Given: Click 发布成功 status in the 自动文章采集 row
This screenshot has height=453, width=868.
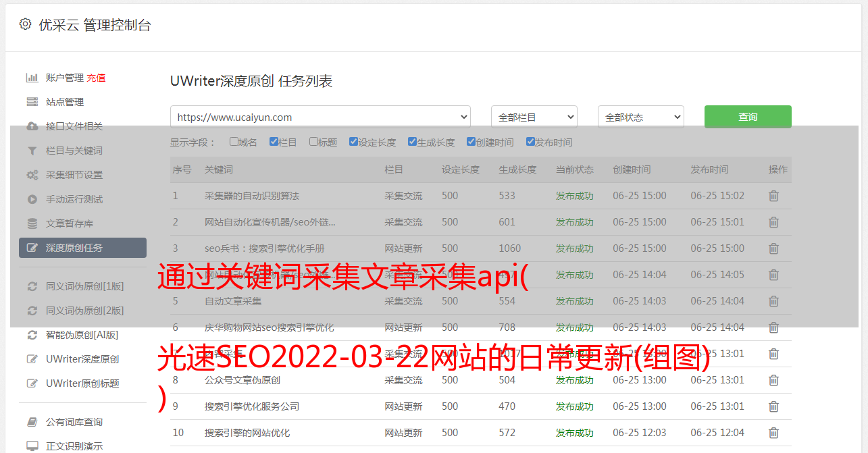Looking at the screenshot, I should [x=575, y=301].
